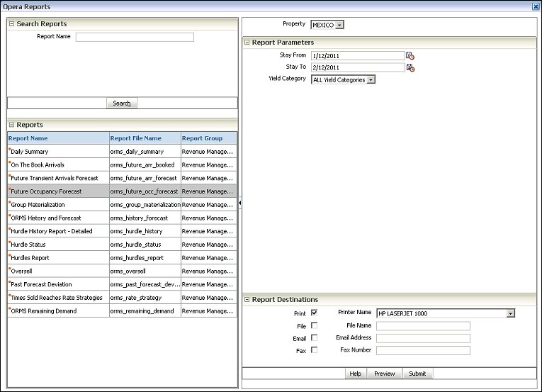
Task: Tick the Fax destination checkbox
Action: 314,350
